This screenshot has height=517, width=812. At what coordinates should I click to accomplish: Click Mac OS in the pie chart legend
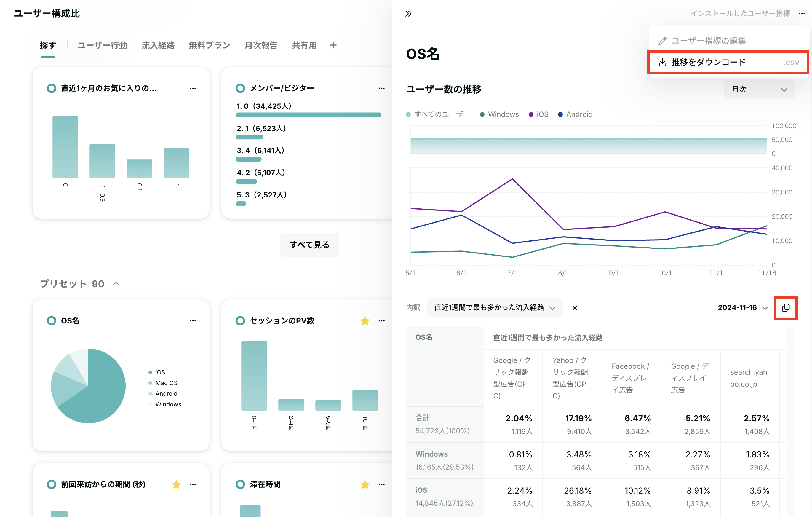coord(163,383)
